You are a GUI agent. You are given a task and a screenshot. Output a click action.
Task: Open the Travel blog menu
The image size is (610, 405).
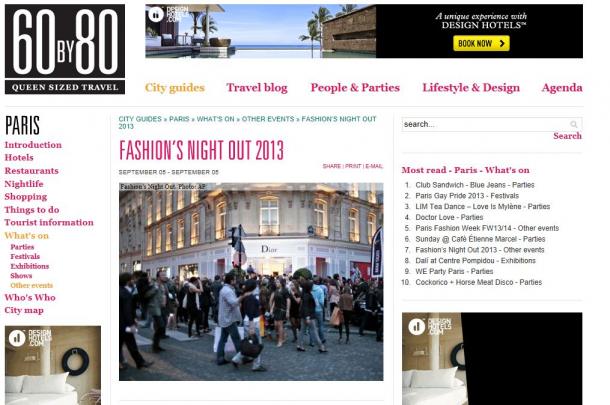(257, 88)
